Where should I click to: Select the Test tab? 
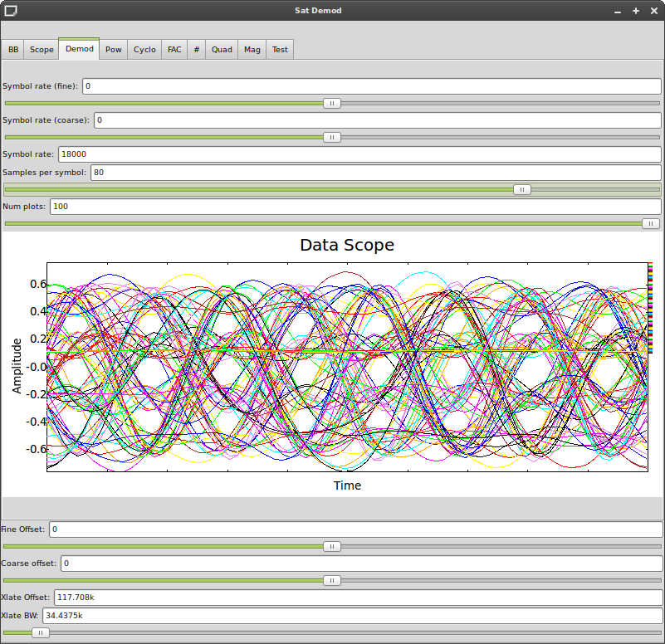(280, 50)
